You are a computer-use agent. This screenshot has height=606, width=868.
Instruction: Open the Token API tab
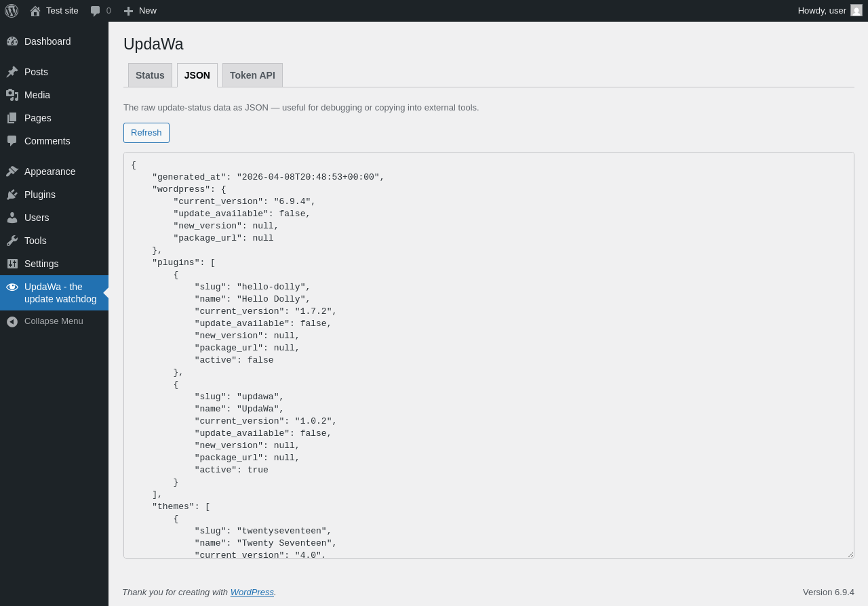252,75
